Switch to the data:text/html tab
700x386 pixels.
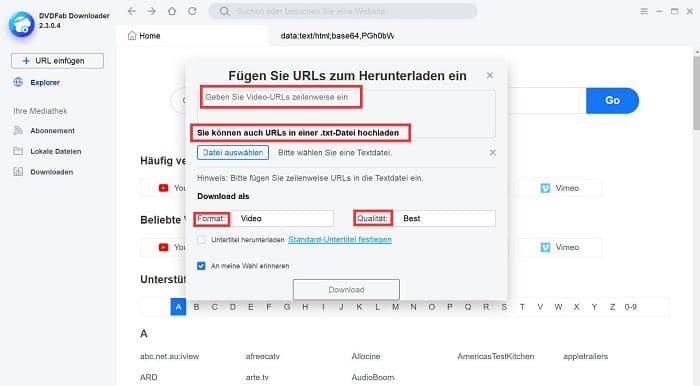click(337, 36)
